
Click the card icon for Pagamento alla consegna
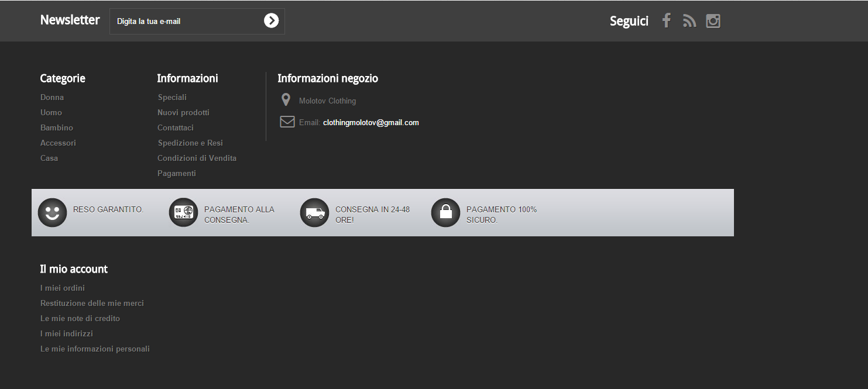tap(183, 212)
